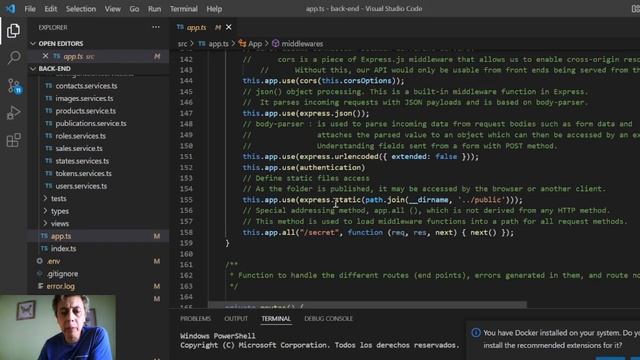Open Source Control view with pending changes badge

14,86
